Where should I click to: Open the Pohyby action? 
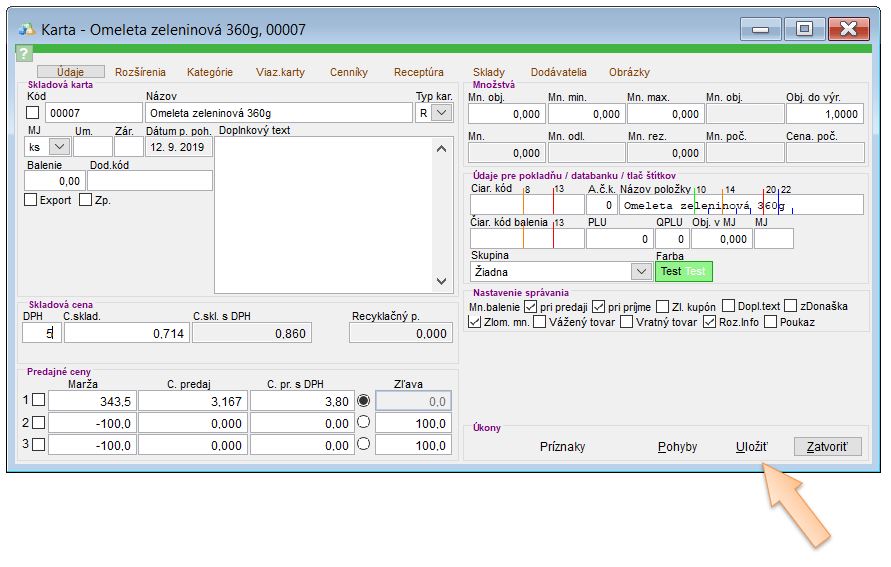pyautogui.click(x=677, y=446)
